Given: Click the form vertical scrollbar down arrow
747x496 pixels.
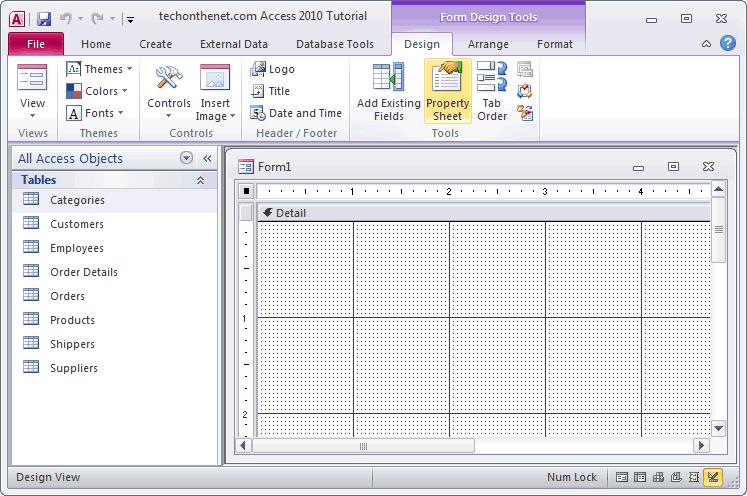Looking at the screenshot, I should [718, 428].
